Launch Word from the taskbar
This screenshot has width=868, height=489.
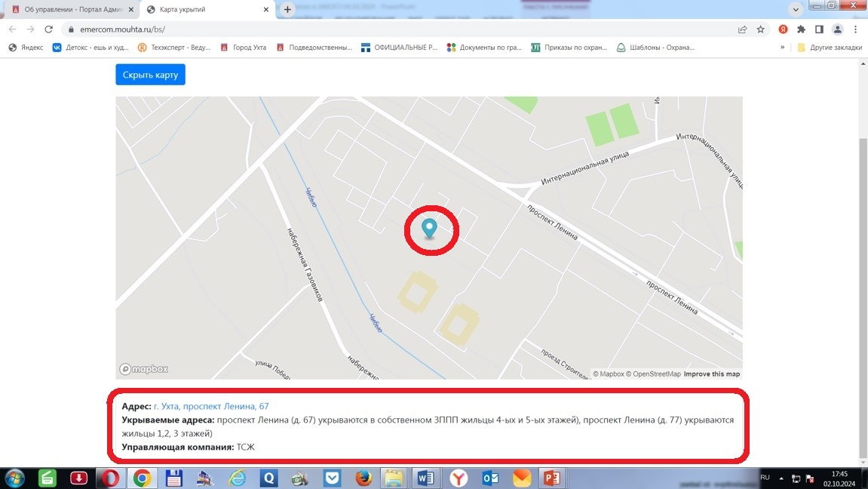coord(425,478)
